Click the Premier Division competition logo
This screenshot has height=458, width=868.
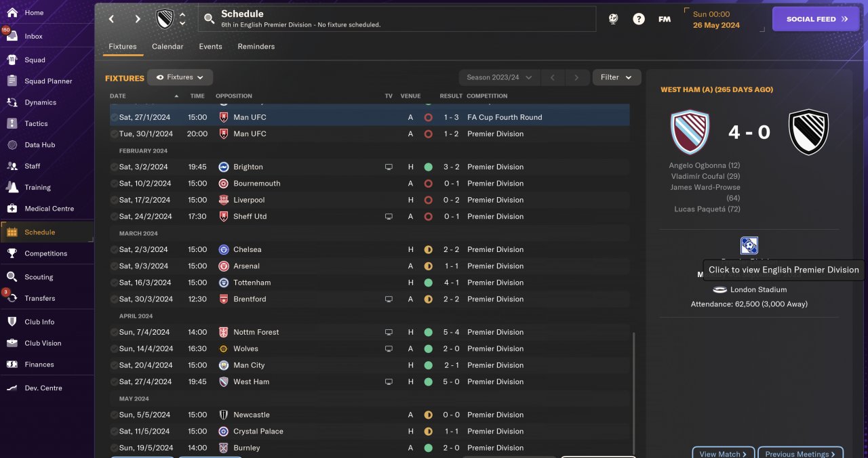click(749, 245)
